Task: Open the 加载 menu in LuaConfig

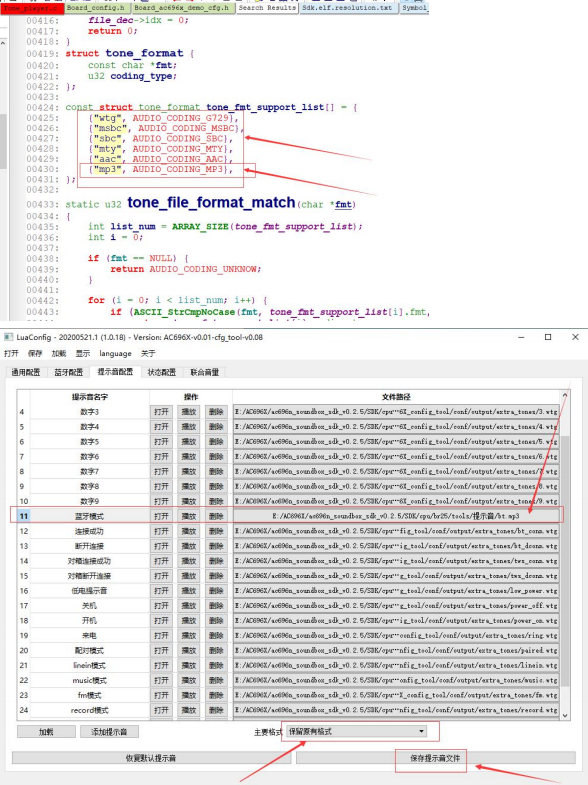Action: 59,353
